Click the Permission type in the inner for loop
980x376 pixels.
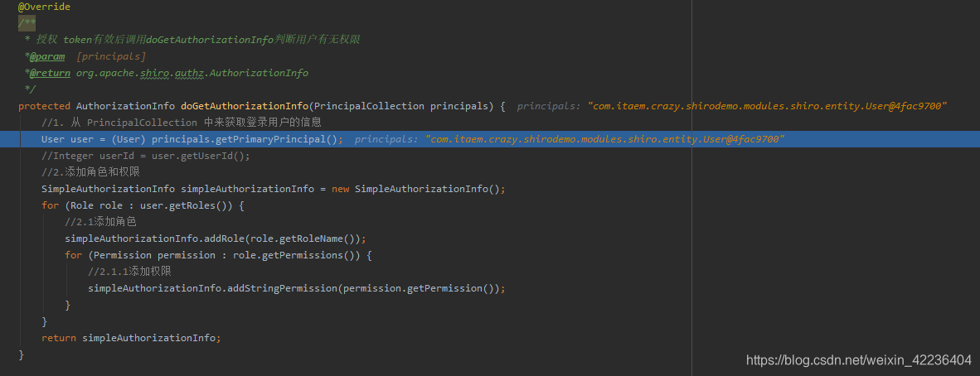point(123,255)
